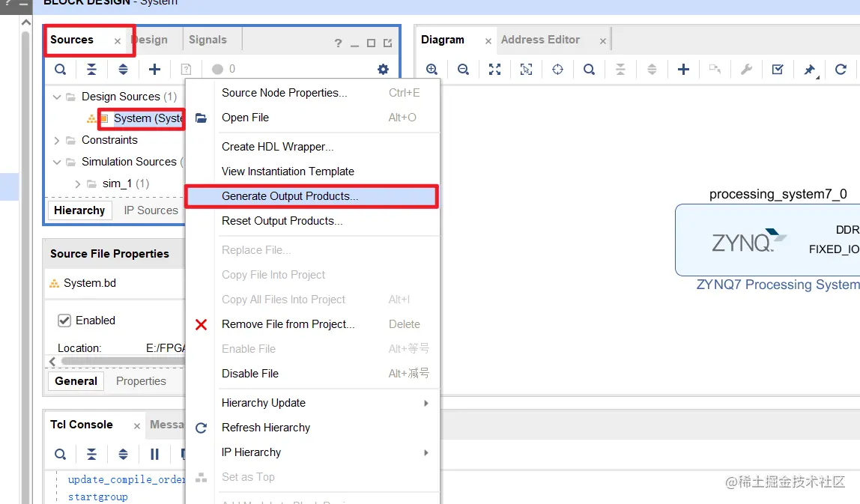The width and height of the screenshot is (860, 504).
Task: Choose Create HDL Wrapper from menu
Action: [312, 147]
